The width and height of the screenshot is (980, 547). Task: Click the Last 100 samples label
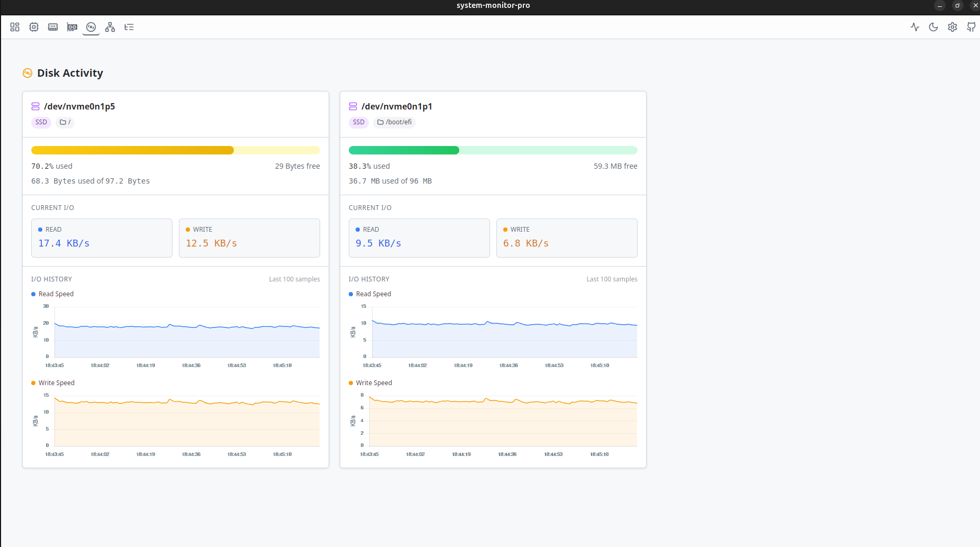click(x=294, y=279)
